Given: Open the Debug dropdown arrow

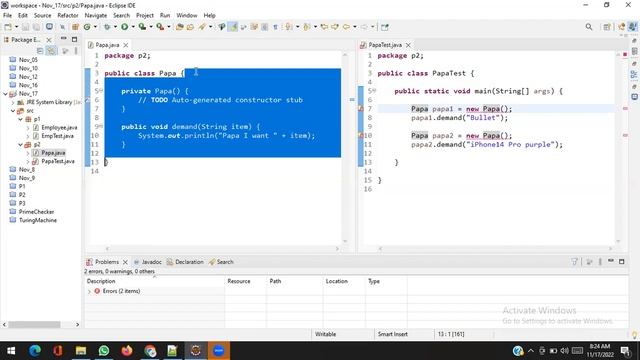Looking at the screenshot, I should coord(115,27).
